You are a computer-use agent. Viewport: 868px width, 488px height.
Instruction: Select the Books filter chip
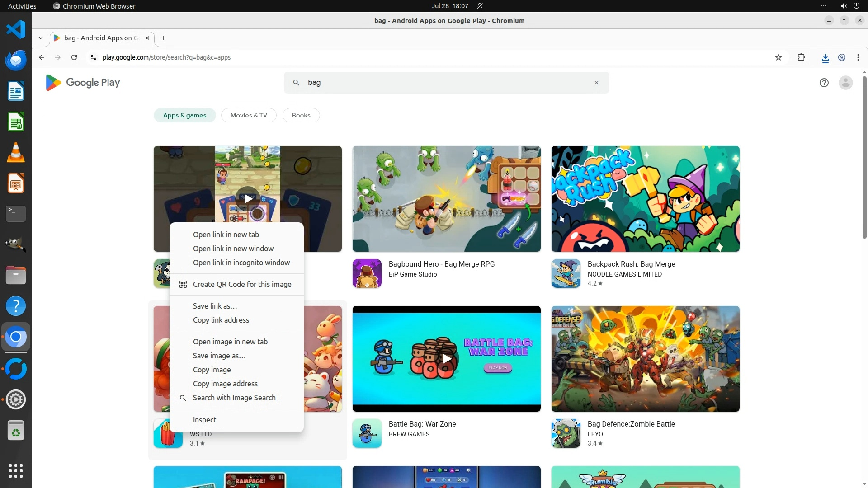(301, 115)
